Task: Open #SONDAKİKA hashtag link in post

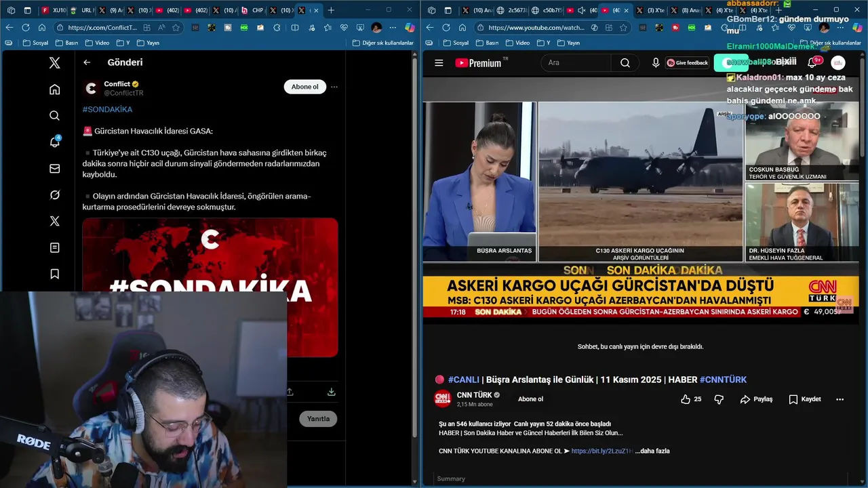Action: click(x=107, y=109)
